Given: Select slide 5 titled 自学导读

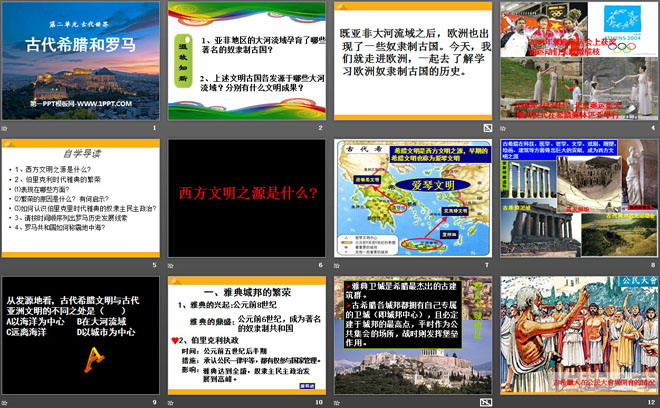Looking at the screenshot, I should [x=80, y=198].
